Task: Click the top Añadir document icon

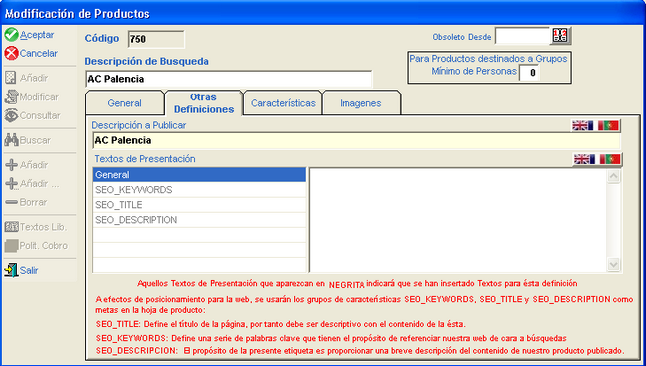Action: [x=11, y=78]
